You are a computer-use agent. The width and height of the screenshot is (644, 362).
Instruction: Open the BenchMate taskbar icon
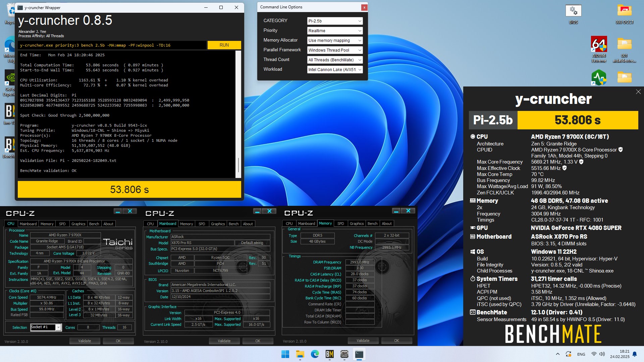pos(329,354)
